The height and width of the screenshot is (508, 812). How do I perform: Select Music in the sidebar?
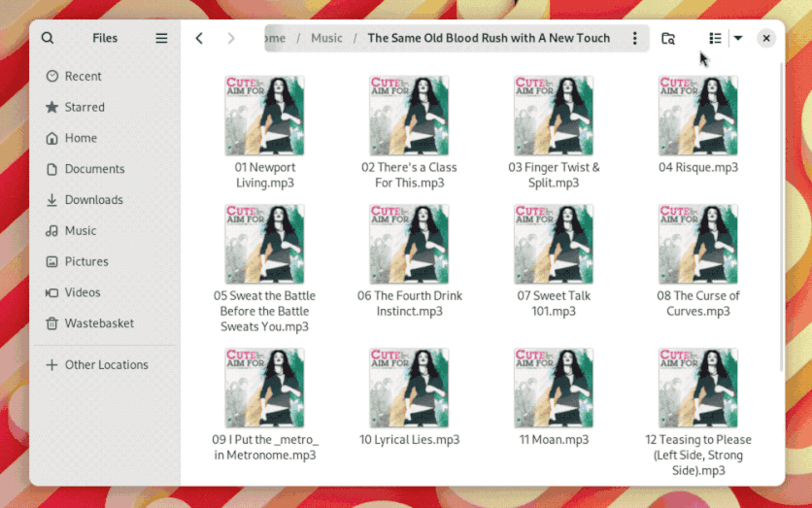[105, 230]
